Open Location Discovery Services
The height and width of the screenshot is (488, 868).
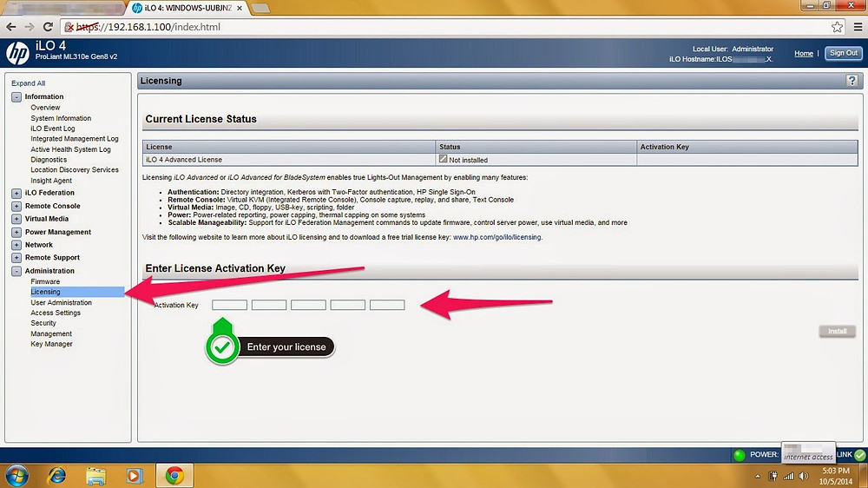(x=74, y=169)
